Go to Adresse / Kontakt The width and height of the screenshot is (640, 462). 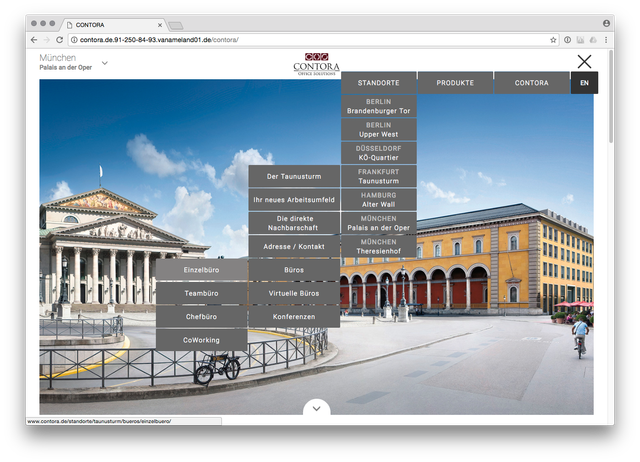click(294, 246)
